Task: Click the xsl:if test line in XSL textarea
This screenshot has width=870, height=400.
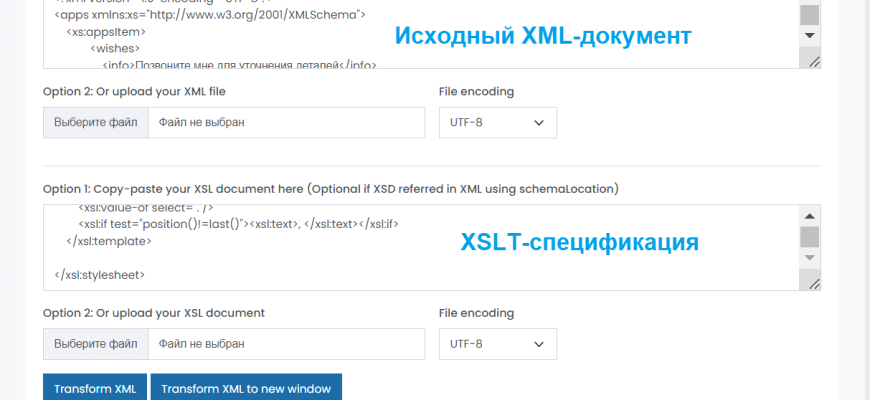Action: point(245,224)
